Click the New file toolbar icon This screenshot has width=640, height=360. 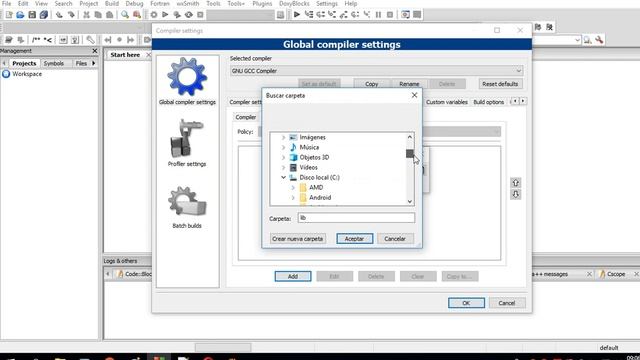(x=9, y=15)
